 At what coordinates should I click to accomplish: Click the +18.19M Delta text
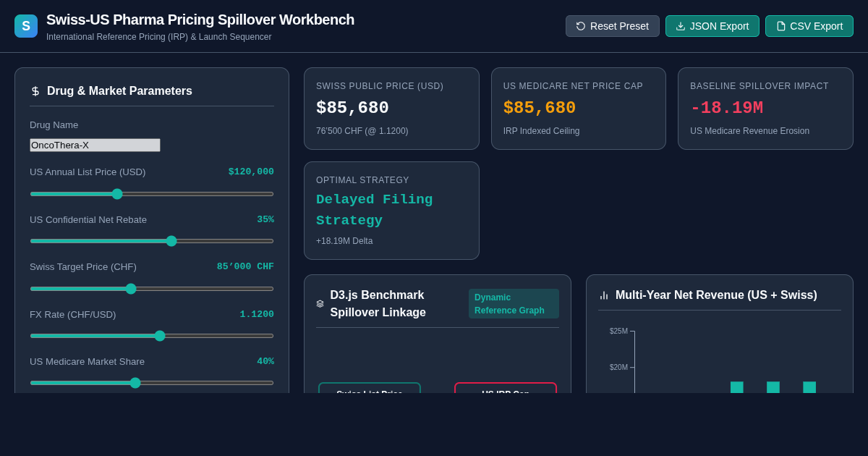tap(344, 241)
